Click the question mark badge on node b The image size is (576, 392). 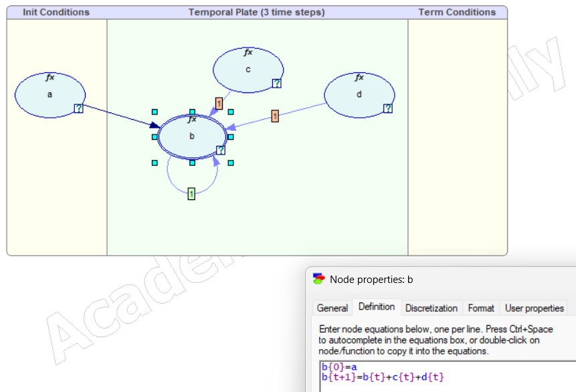tap(221, 150)
